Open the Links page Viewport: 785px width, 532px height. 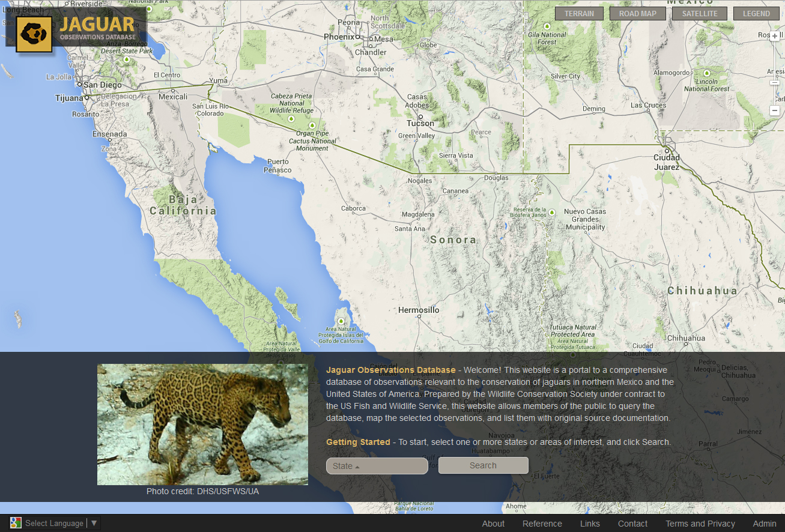[x=590, y=524]
